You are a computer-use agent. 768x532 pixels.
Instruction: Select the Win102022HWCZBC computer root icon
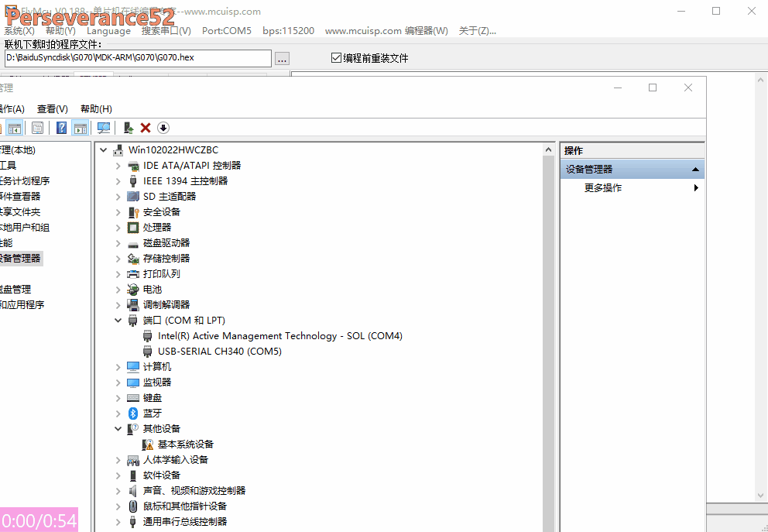point(118,150)
